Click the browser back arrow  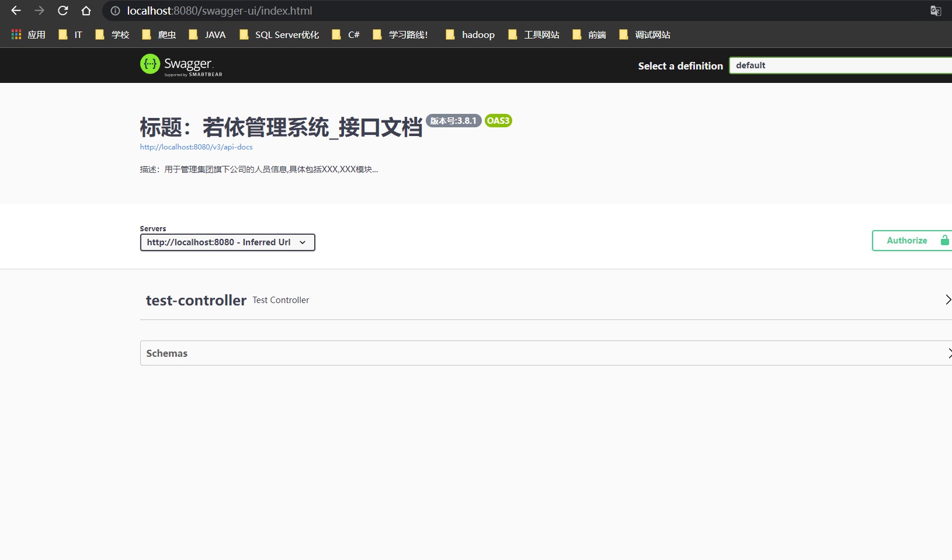[15, 11]
